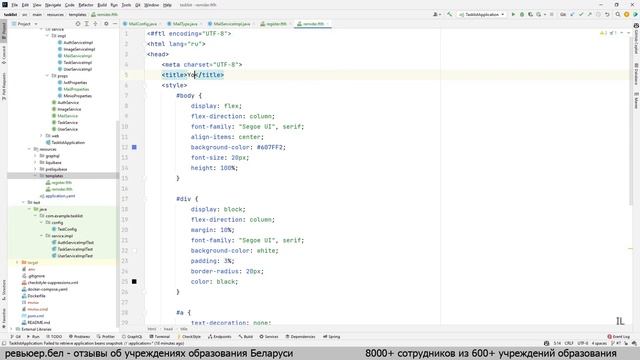
Task: Select application.yaml in project tree
Action: coord(57,196)
